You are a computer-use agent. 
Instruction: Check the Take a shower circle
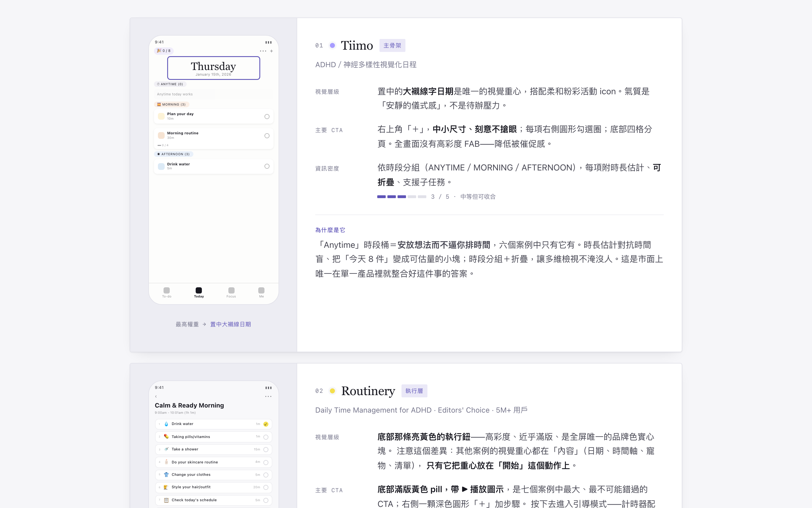click(266, 450)
